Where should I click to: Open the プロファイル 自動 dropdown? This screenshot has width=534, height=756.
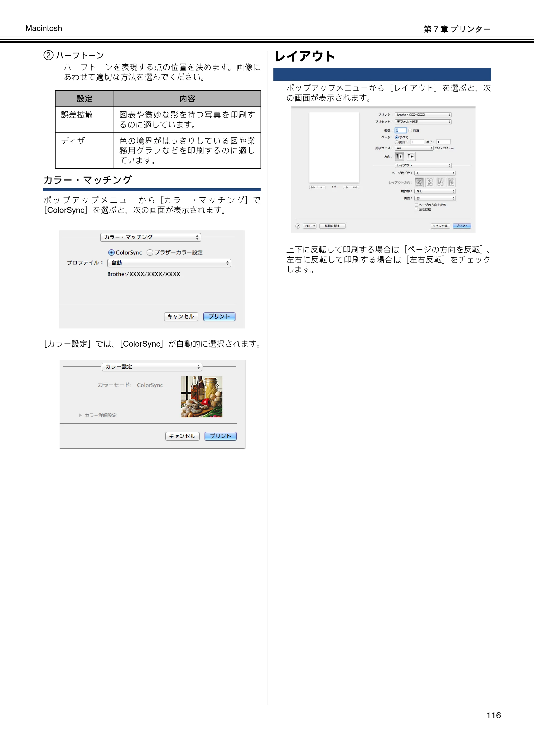(169, 263)
